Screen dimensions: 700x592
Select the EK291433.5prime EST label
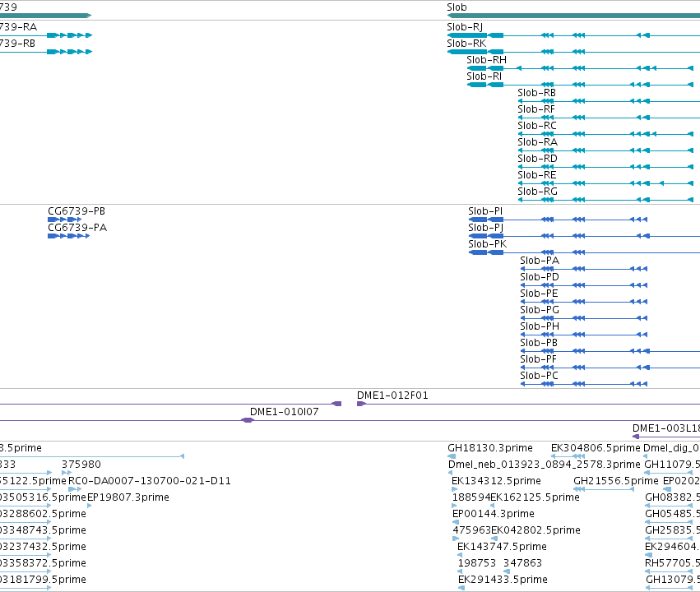503,580
